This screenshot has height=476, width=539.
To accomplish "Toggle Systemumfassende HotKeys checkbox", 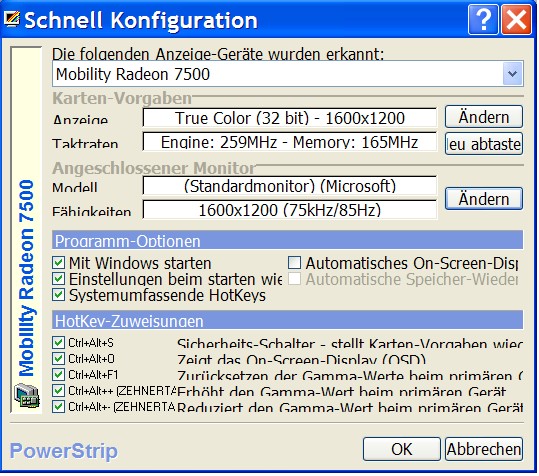I will (58, 295).
